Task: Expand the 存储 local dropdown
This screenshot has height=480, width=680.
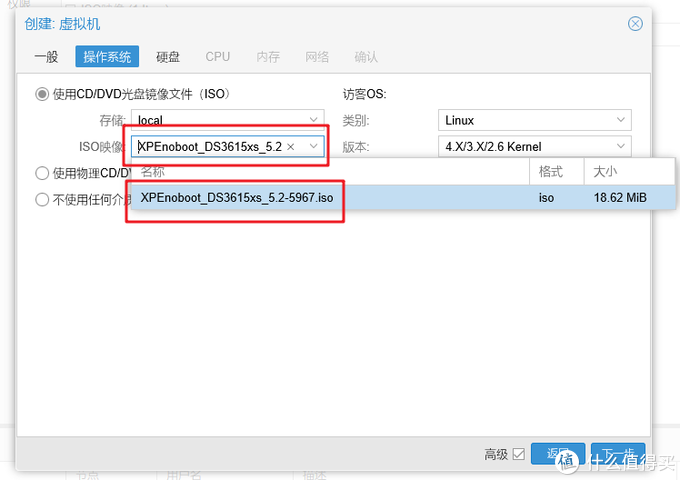Action: point(314,120)
